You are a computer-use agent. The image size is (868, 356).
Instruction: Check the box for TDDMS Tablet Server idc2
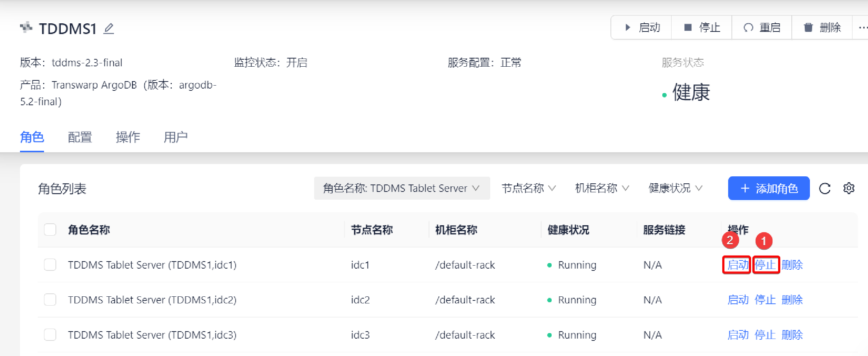pos(50,299)
